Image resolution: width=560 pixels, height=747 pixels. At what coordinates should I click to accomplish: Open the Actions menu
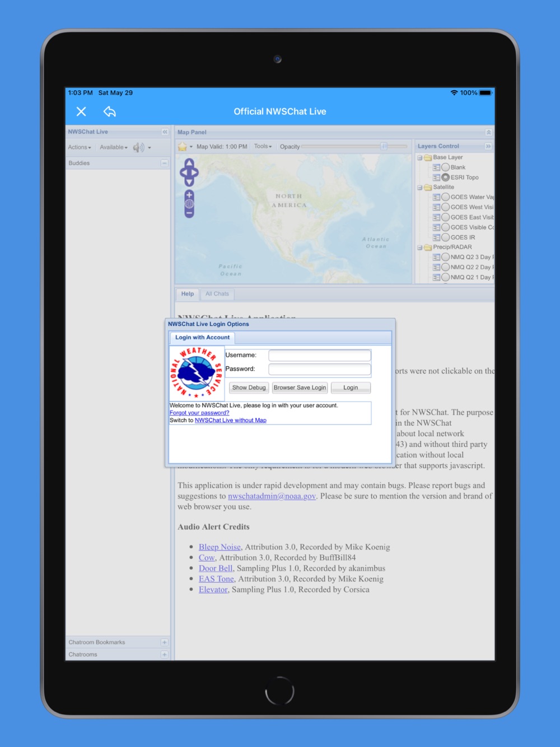[80, 147]
